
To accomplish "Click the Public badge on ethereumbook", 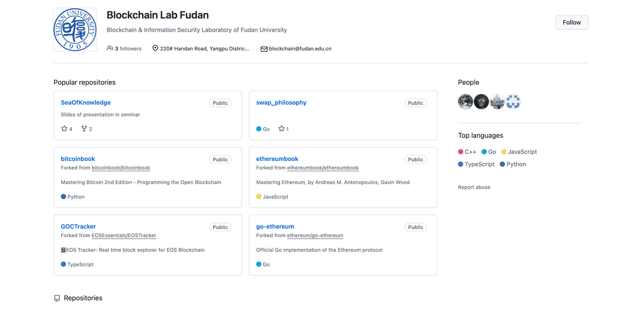I will [x=415, y=159].
